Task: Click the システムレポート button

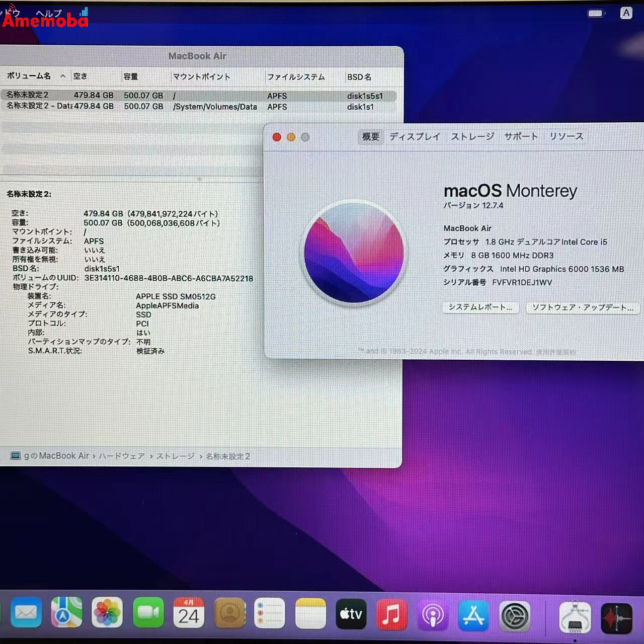Action: point(480,308)
